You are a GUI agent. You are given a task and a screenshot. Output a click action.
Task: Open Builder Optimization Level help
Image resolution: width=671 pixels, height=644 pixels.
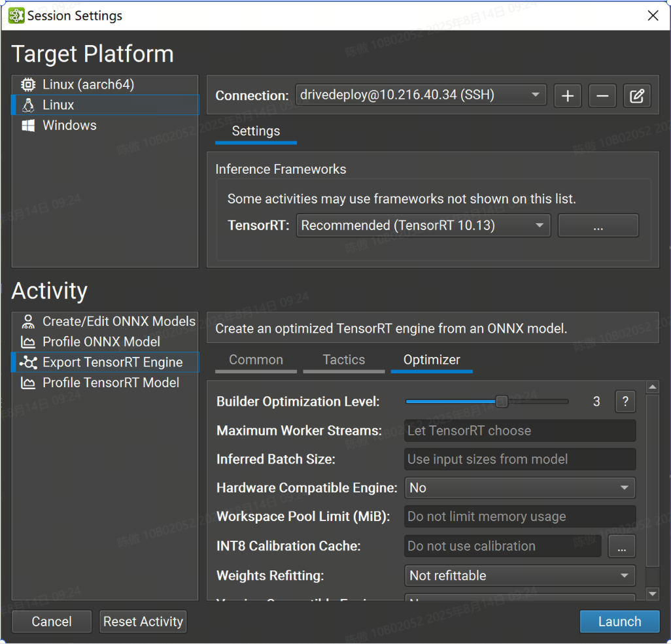coord(625,401)
